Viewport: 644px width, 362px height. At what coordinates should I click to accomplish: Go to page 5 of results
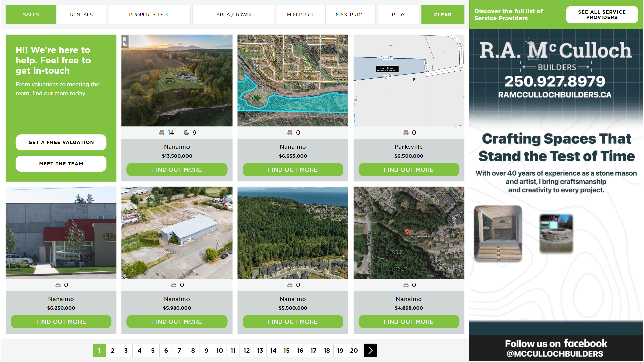point(153,350)
